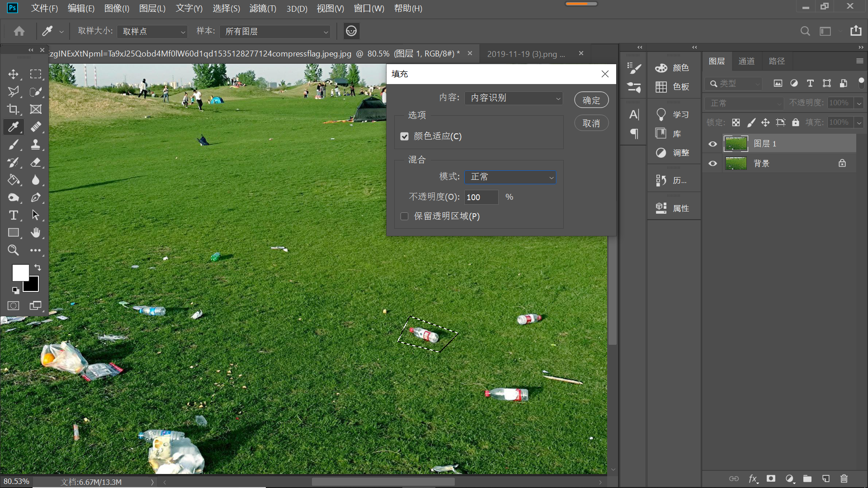Uncheck the 颜色适应(C) checkbox
This screenshot has height=488, width=868.
coord(405,136)
